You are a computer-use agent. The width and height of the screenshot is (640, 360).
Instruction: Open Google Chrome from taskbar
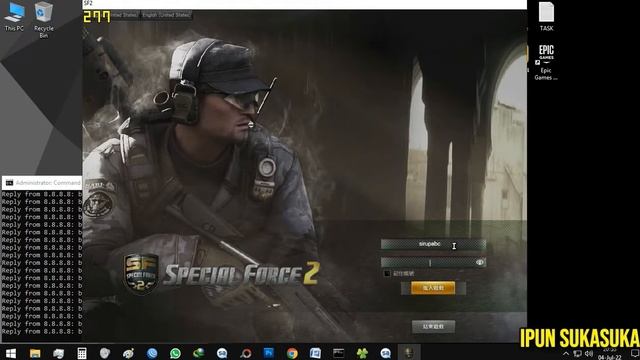click(x=292, y=353)
